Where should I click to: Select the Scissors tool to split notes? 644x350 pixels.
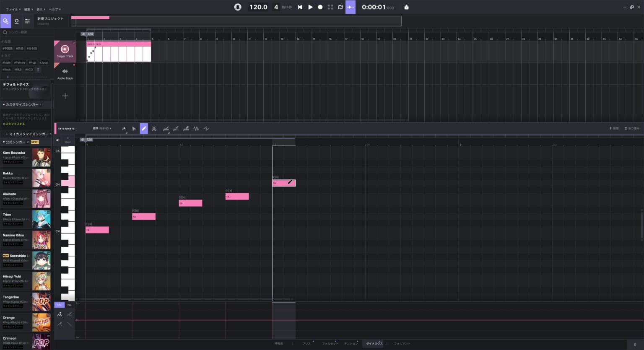point(154,129)
